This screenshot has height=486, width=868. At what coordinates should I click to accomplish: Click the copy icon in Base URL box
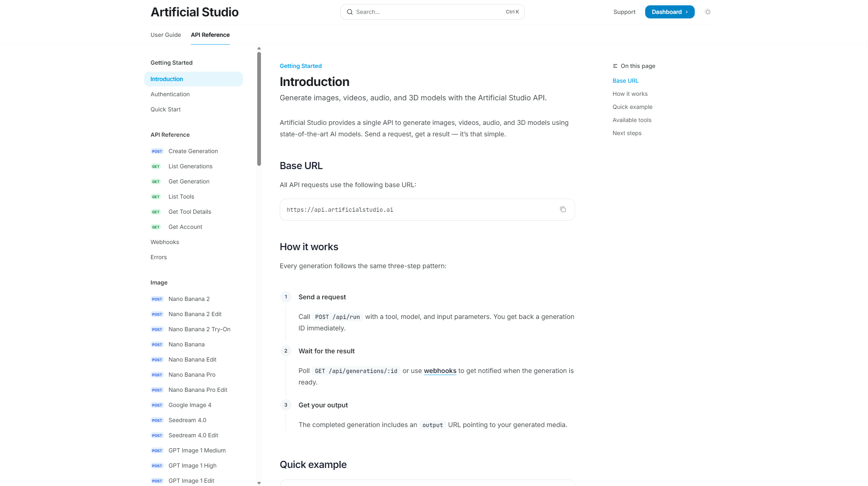click(x=563, y=210)
